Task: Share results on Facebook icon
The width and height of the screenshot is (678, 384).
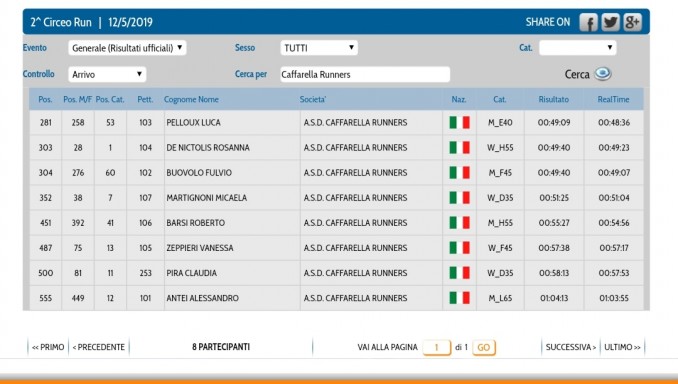Action: coord(588,22)
